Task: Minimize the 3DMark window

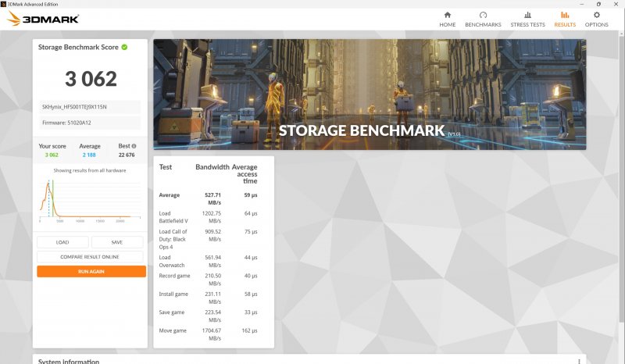Action: point(582,4)
